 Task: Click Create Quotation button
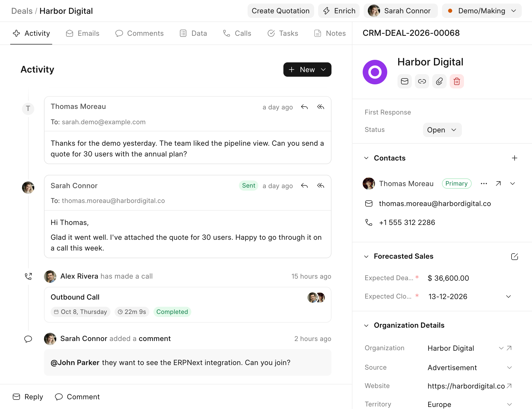(281, 11)
